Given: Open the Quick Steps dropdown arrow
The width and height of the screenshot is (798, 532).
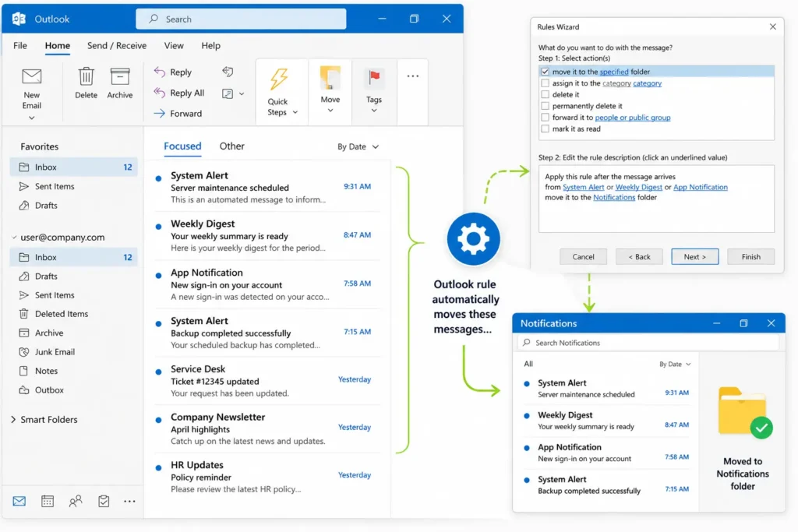Looking at the screenshot, I should pos(295,112).
